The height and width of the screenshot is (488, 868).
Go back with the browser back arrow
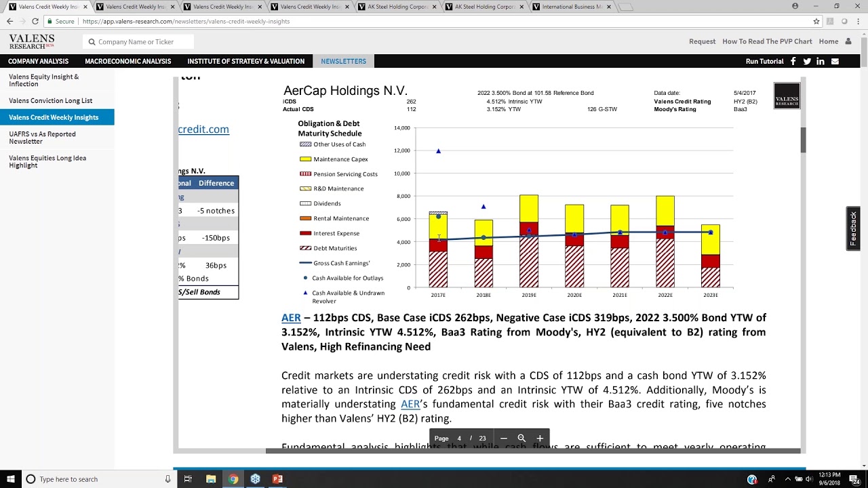(9, 21)
